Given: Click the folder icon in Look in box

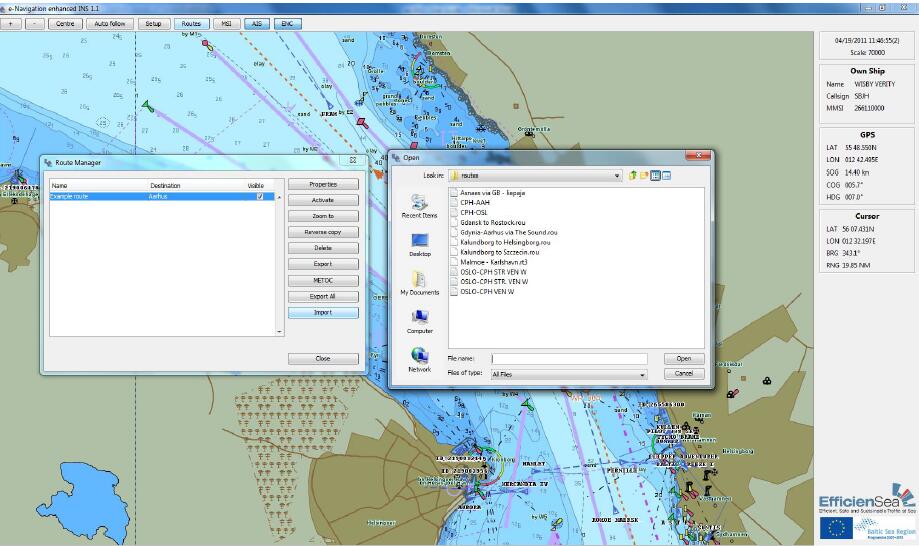Looking at the screenshot, I should (x=455, y=176).
